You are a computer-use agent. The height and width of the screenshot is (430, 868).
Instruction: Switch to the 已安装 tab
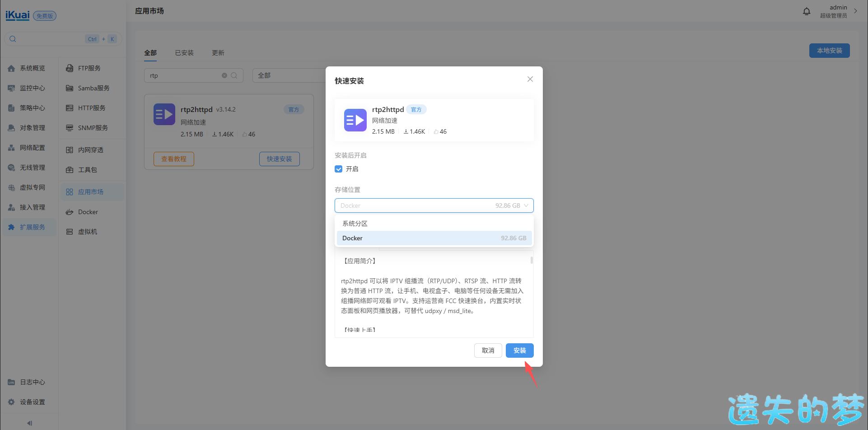point(184,53)
